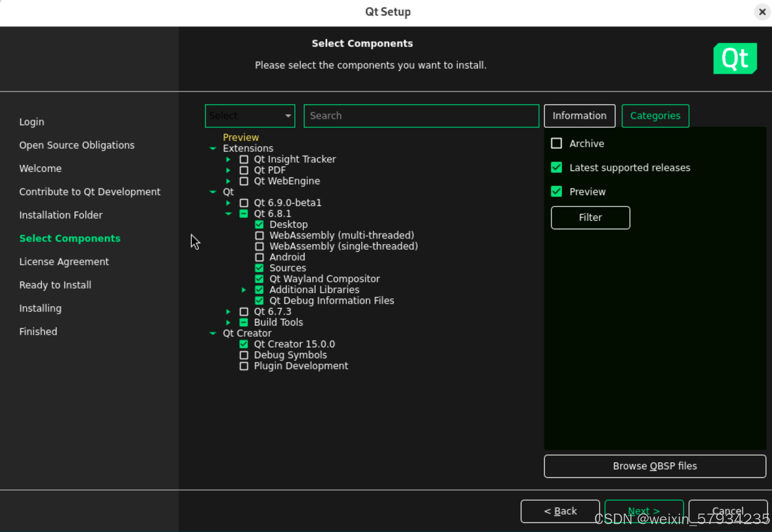The width and height of the screenshot is (772, 532).
Task: Enable the Android component checkbox
Action: [x=259, y=257]
